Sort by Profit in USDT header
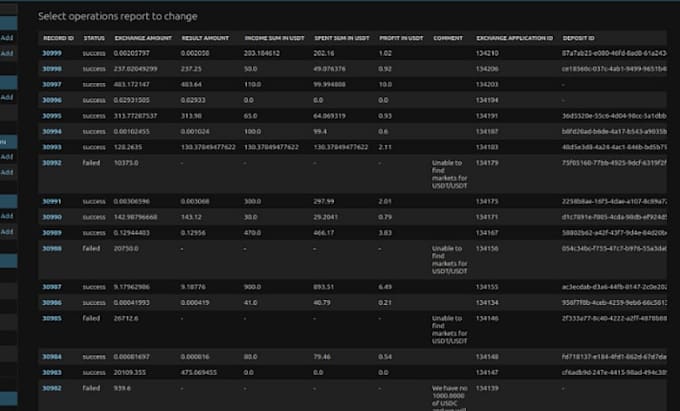Image resolution: width=680 pixels, height=411 pixels. (x=401, y=38)
